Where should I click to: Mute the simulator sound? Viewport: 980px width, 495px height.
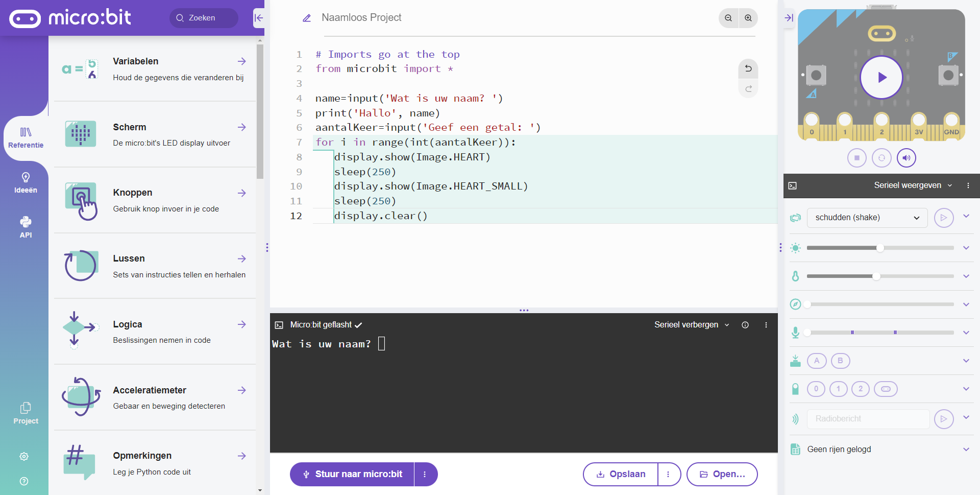[x=906, y=158]
